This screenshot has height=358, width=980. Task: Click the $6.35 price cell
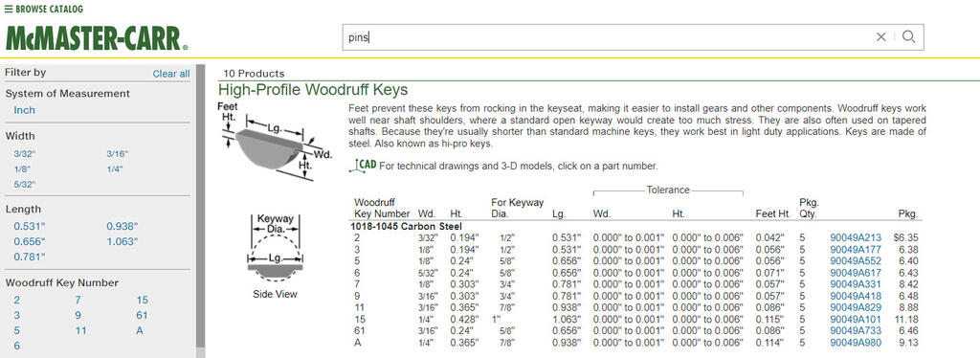[905, 238]
